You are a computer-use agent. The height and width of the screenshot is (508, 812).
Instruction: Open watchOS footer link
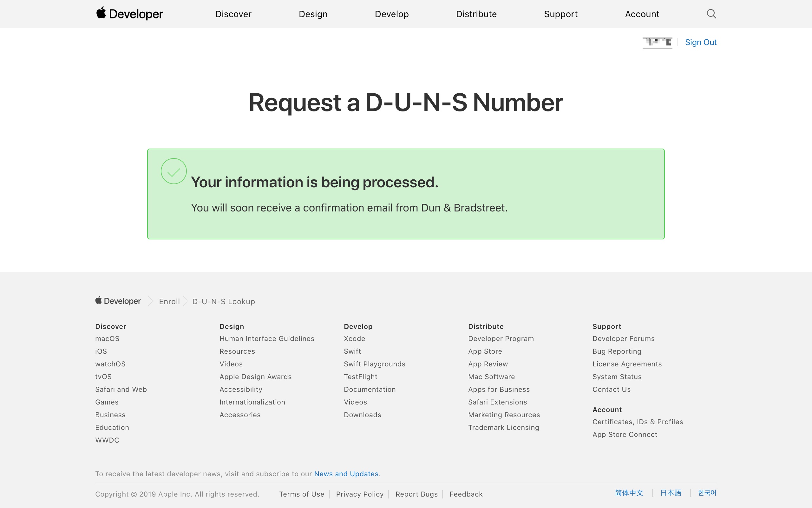[110, 364]
